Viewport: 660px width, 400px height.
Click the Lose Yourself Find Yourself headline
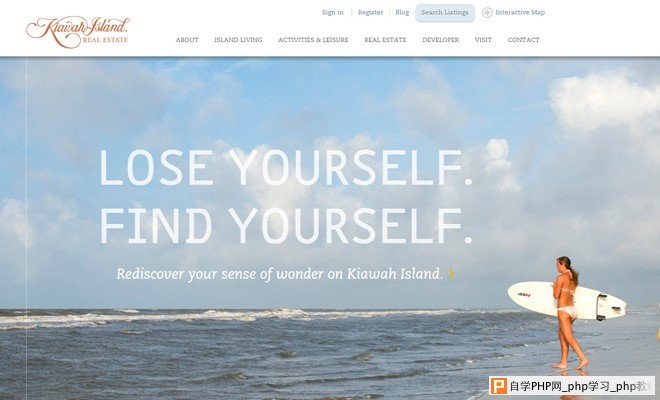[x=286, y=197]
